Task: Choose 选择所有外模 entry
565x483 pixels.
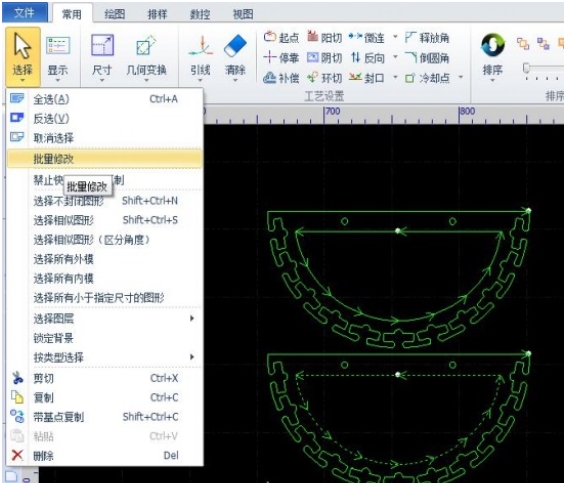Action: [x=104, y=259]
